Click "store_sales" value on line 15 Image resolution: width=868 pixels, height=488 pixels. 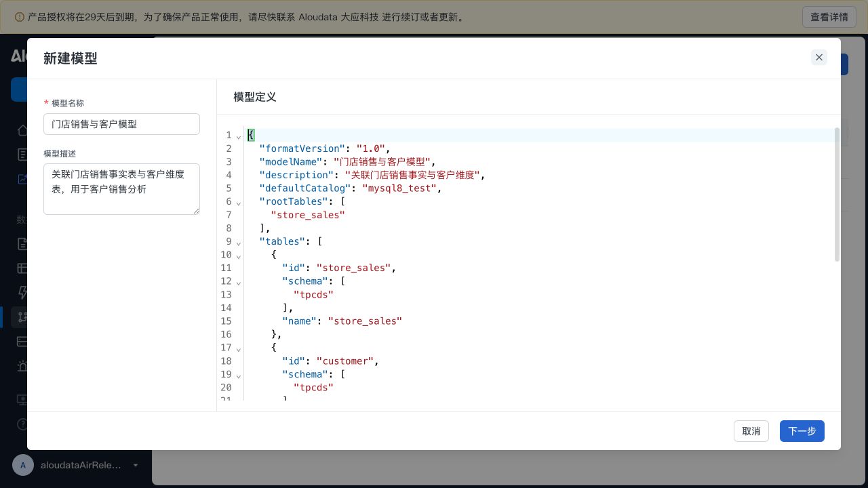(x=366, y=321)
